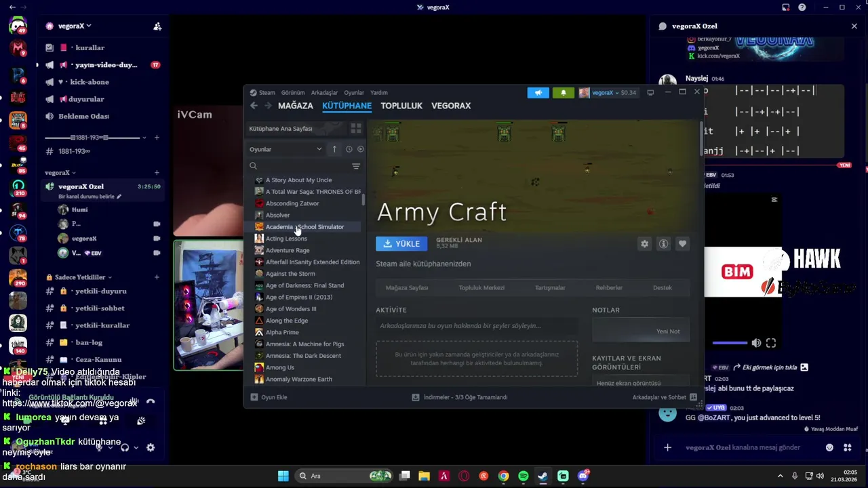Open Mağaza Sayfası link

(407, 287)
